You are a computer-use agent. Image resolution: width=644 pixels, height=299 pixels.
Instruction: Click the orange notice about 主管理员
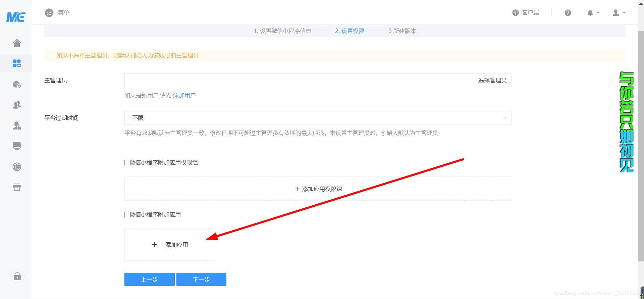[x=335, y=55]
